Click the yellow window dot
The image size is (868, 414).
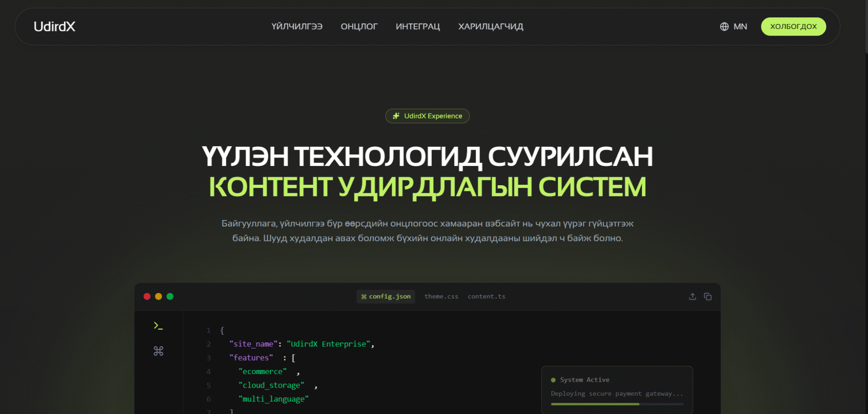pyautogui.click(x=159, y=296)
